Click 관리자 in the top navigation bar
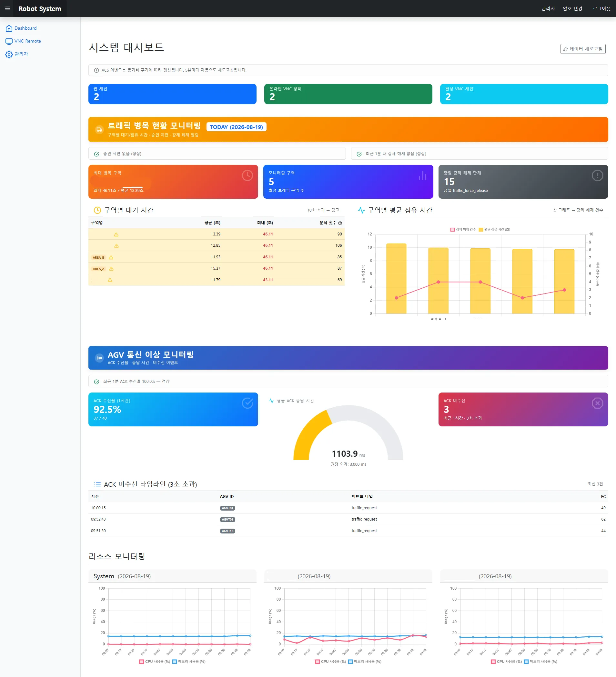Viewport: 616px width, 677px height. (x=548, y=8)
